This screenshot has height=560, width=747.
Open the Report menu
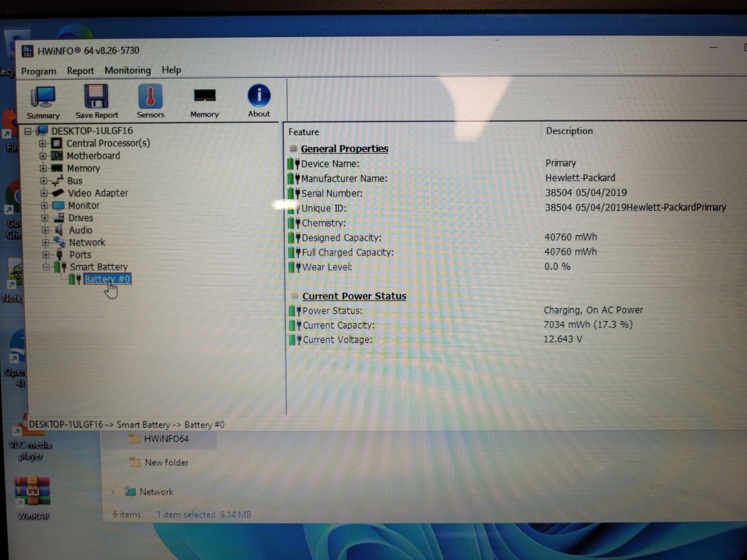coord(80,71)
